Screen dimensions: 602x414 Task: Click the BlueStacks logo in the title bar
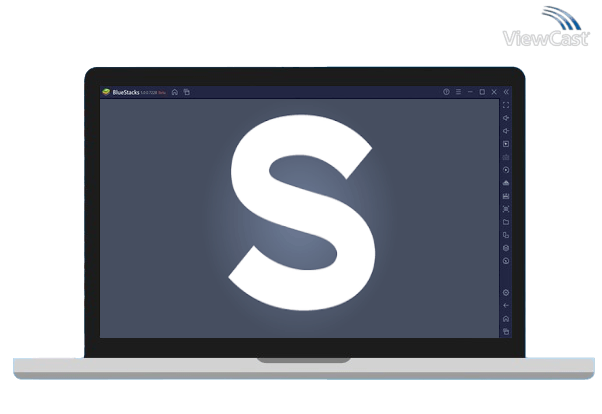[x=106, y=92]
